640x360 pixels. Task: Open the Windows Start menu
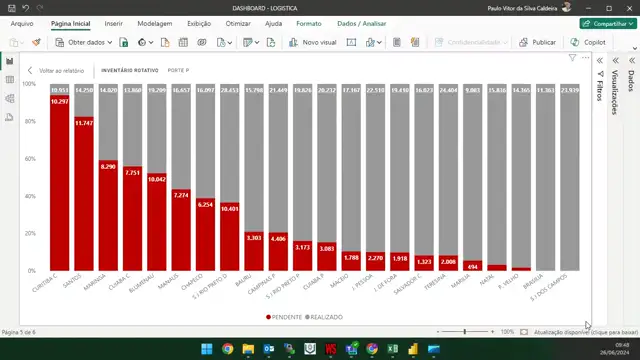click(x=207, y=349)
